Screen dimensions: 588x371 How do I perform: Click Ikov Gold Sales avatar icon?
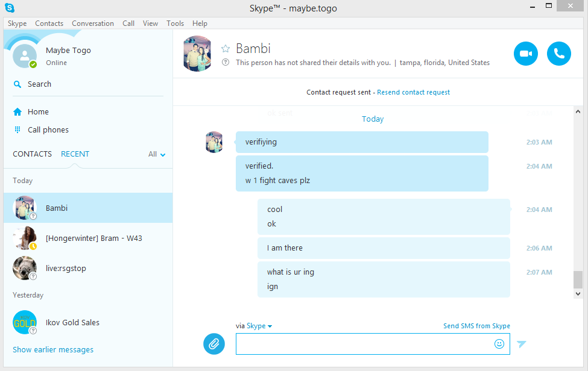[x=25, y=322]
